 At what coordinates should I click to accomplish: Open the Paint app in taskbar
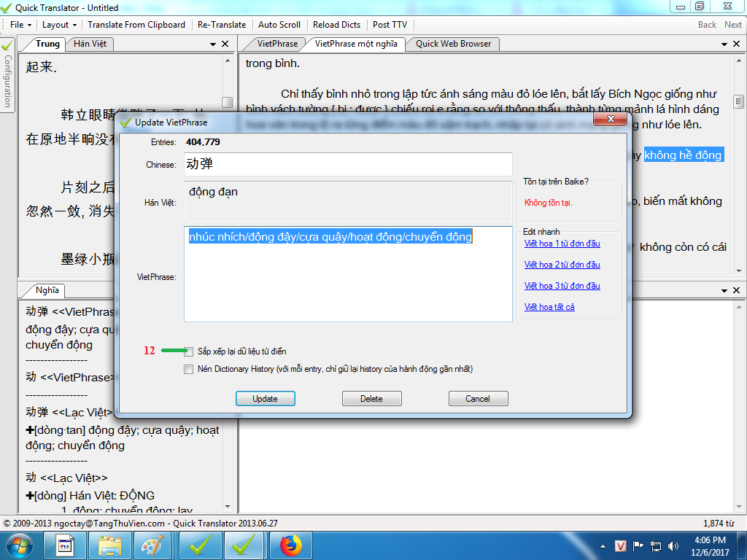[153, 545]
